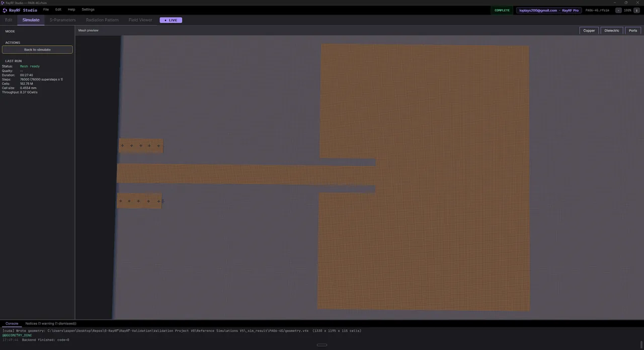Click the MODE section heading

point(10,31)
